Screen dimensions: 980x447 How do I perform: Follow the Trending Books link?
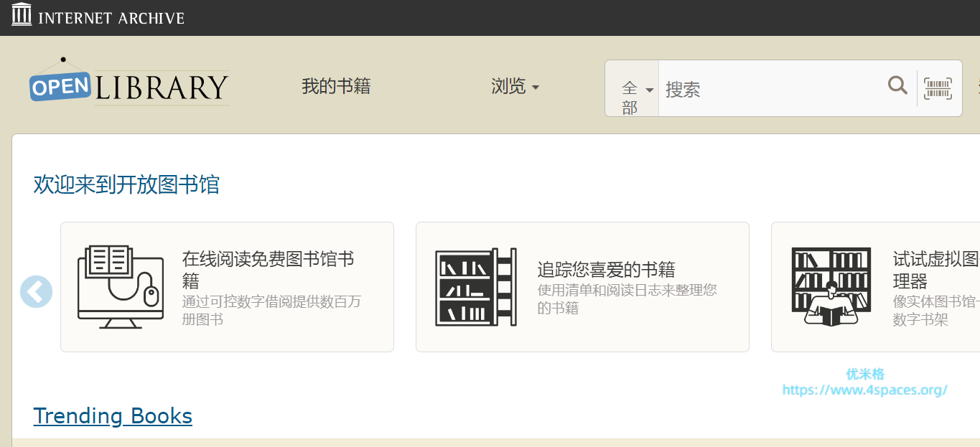coord(113,416)
